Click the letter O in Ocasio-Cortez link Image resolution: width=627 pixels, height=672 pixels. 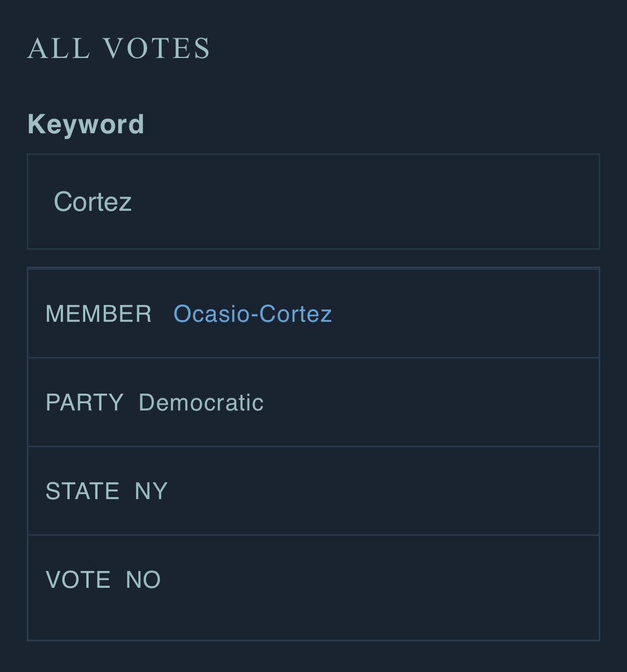click(x=182, y=314)
